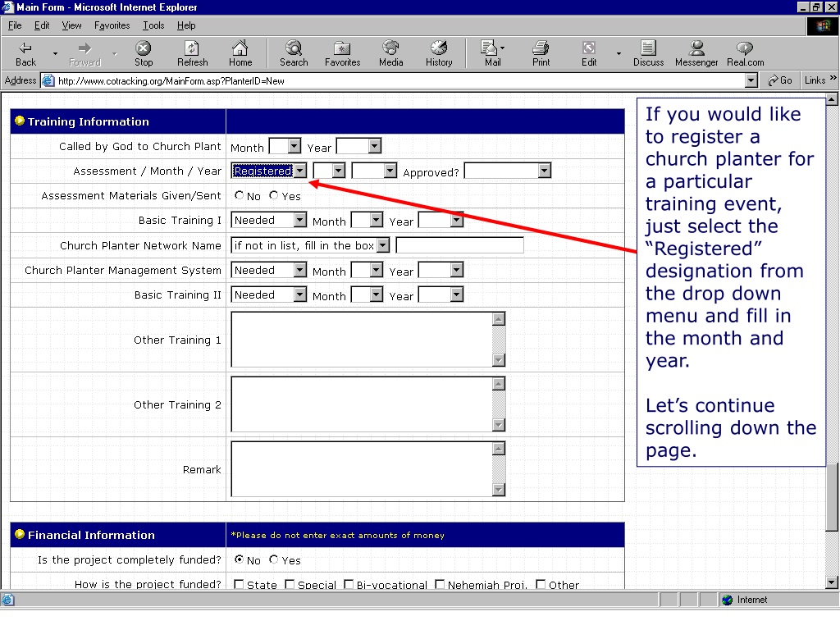Viewport: 840px width, 630px height.
Task: Stop loading with the Stop icon
Action: point(143,53)
